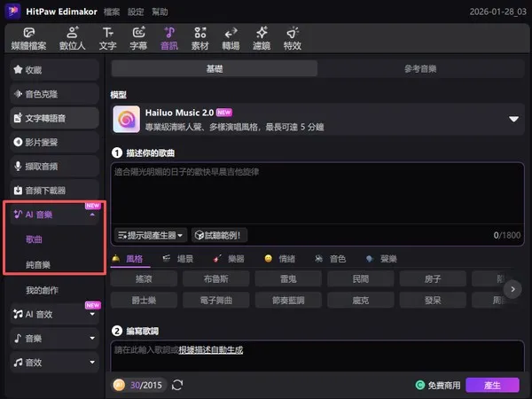Click the purple 產生 generate button

pos(492,385)
